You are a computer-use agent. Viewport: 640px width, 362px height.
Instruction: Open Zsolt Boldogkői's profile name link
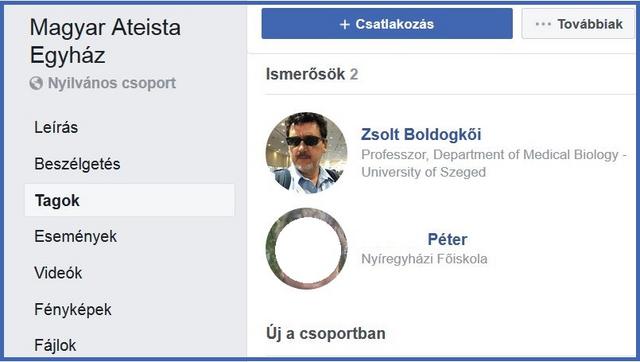tap(421, 134)
